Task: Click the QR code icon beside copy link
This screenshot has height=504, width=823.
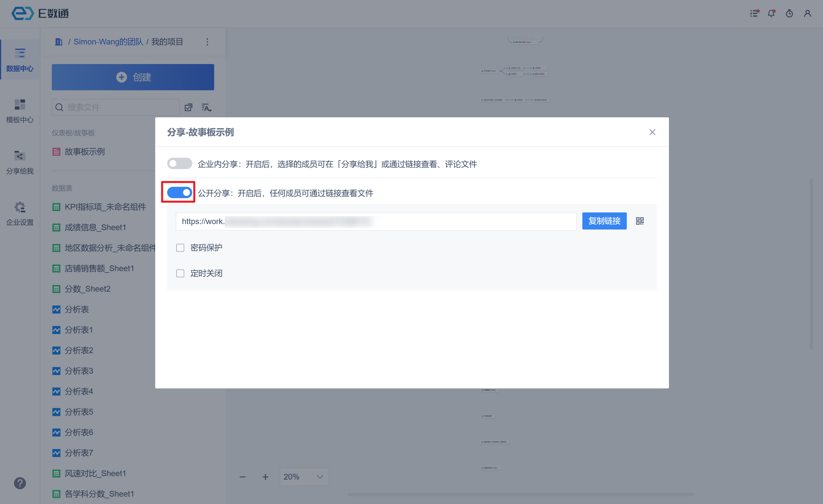Action: click(x=640, y=221)
